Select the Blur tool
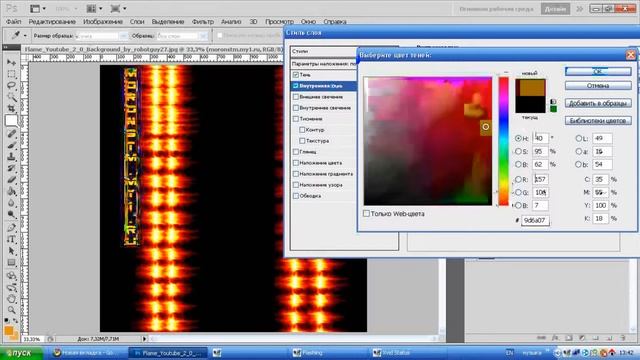The image size is (640, 360). (11, 203)
